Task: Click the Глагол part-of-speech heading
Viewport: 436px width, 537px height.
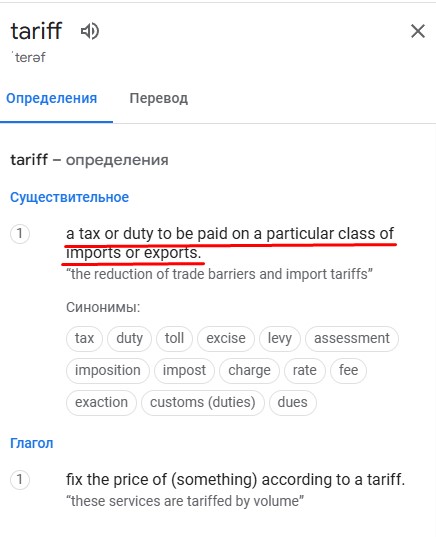Action: click(x=32, y=443)
